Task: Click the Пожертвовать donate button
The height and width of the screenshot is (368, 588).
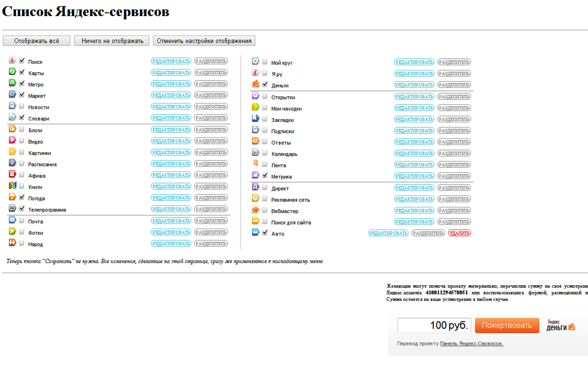Action: click(507, 326)
